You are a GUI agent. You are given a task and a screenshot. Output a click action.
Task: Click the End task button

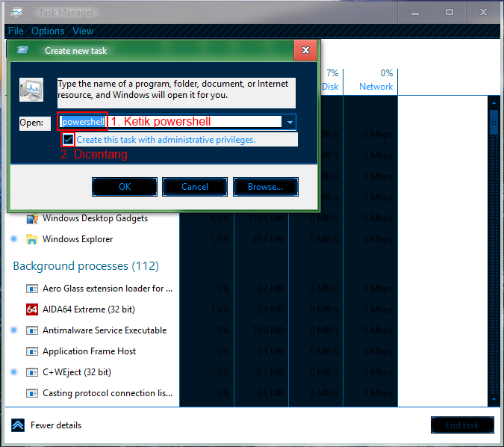(462, 425)
